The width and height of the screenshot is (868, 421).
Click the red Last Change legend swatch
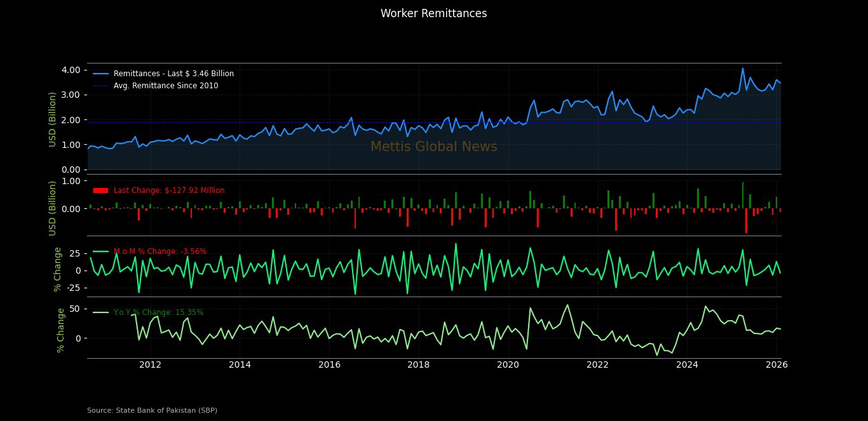point(101,190)
